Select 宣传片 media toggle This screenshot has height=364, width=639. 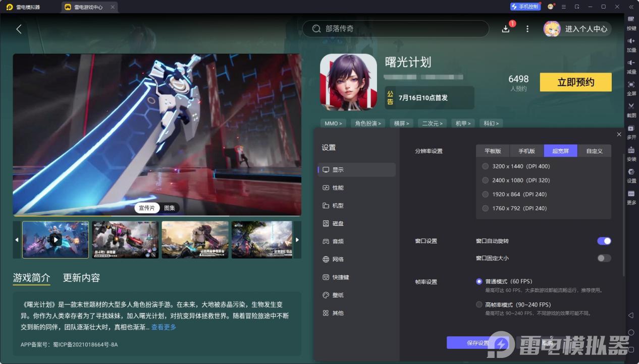tap(147, 208)
